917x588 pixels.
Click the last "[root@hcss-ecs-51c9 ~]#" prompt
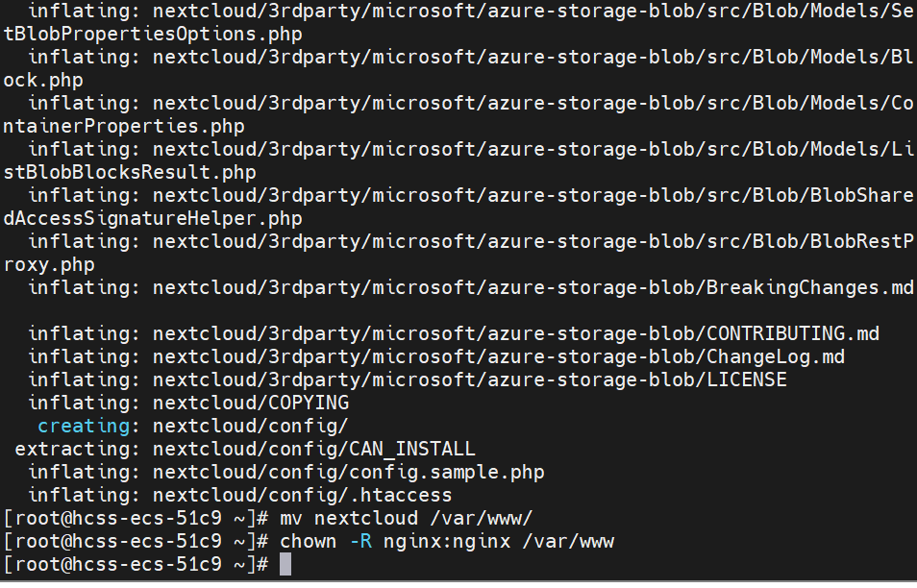tap(136, 565)
